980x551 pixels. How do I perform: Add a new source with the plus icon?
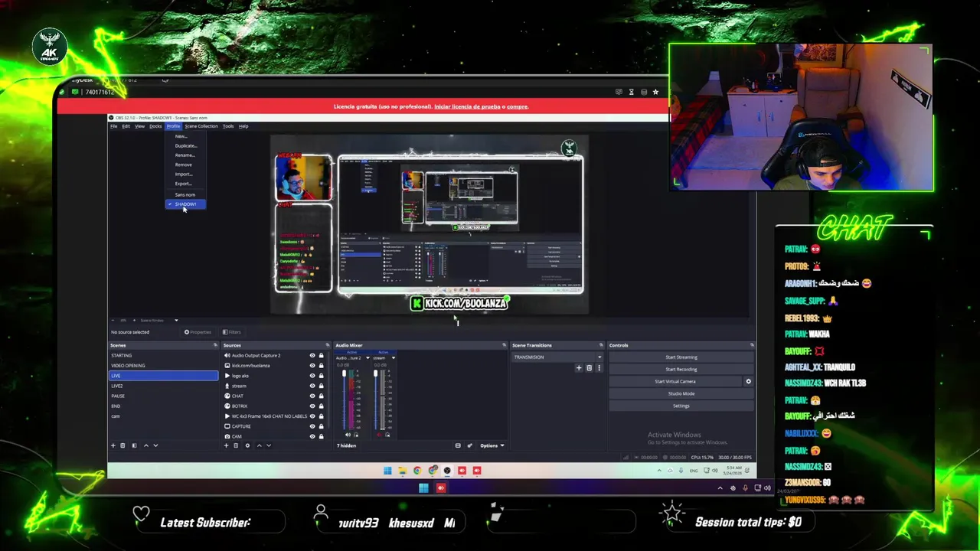tap(226, 445)
